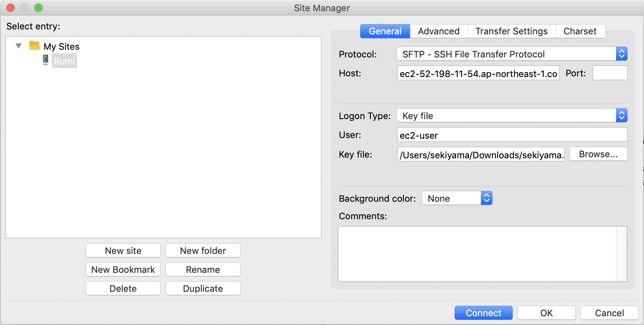Select the Rumi site entry
The height and width of the screenshot is (325, 644).
tap(64, 61)
